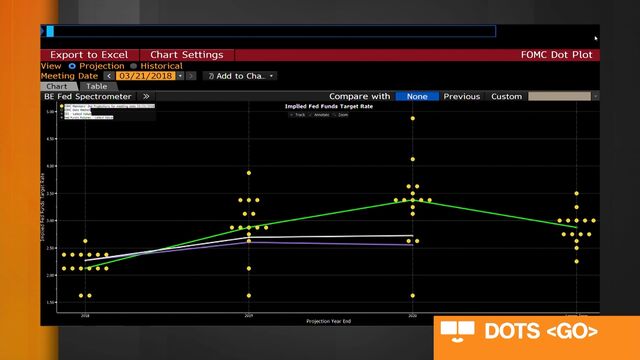Expand the BE Fed Spectrometer double chevron
Viewport: 640px width, 360px height.
click(146, 96)
